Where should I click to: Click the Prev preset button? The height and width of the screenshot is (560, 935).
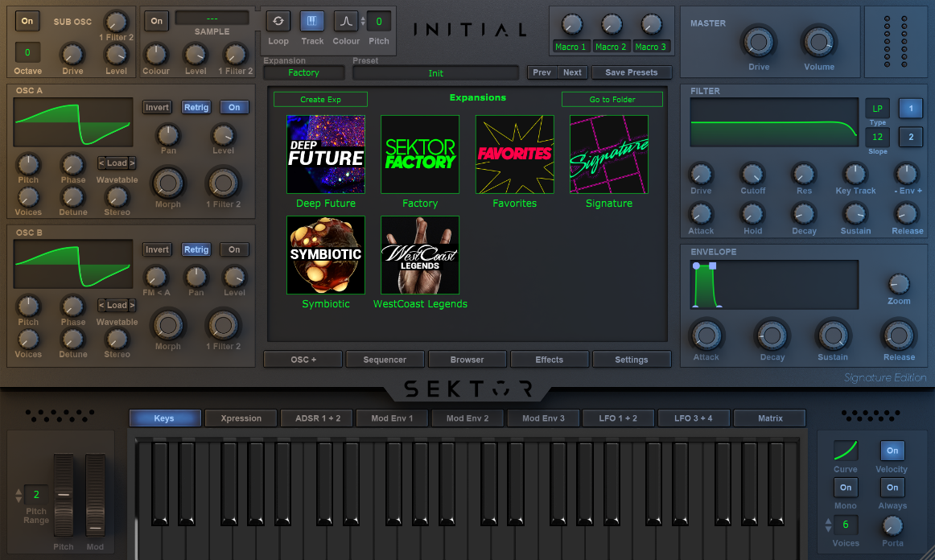542,72
